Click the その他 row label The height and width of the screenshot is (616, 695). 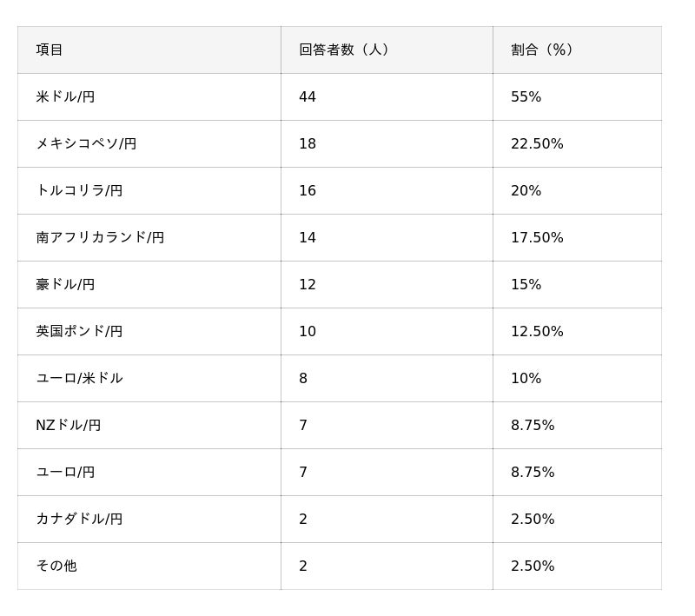(x=56, y=566)
